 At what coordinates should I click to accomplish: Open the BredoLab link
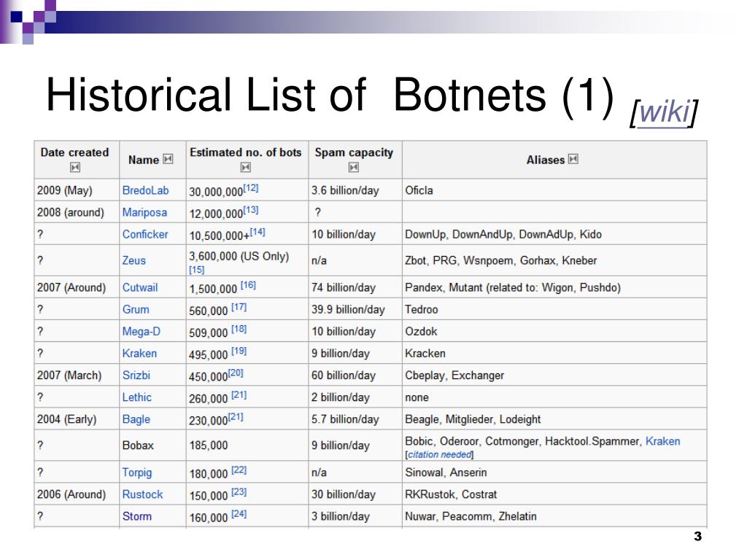tap(145, 190)
